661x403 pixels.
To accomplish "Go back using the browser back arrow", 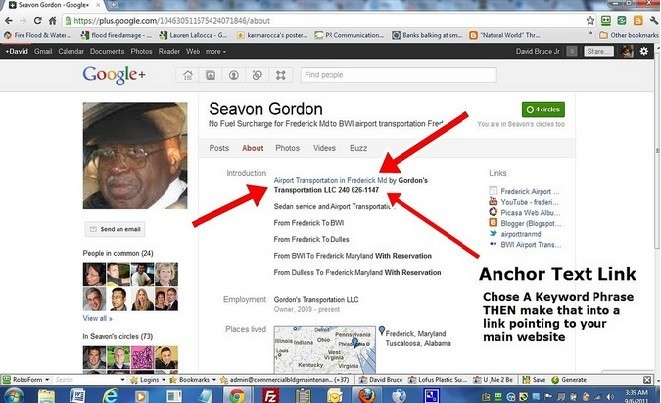I will (8, 21).
